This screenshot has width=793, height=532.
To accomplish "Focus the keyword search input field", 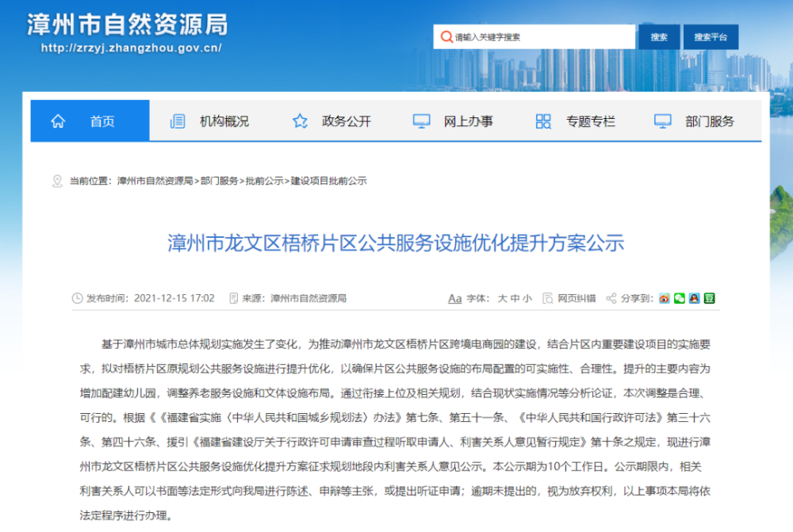I will [534, 37].
